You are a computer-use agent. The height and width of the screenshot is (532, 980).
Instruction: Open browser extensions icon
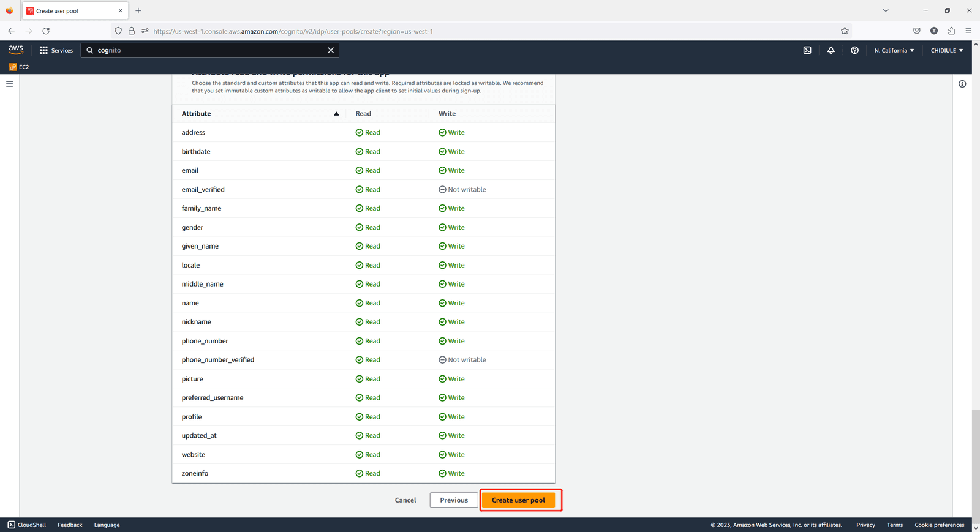[951, 31]
